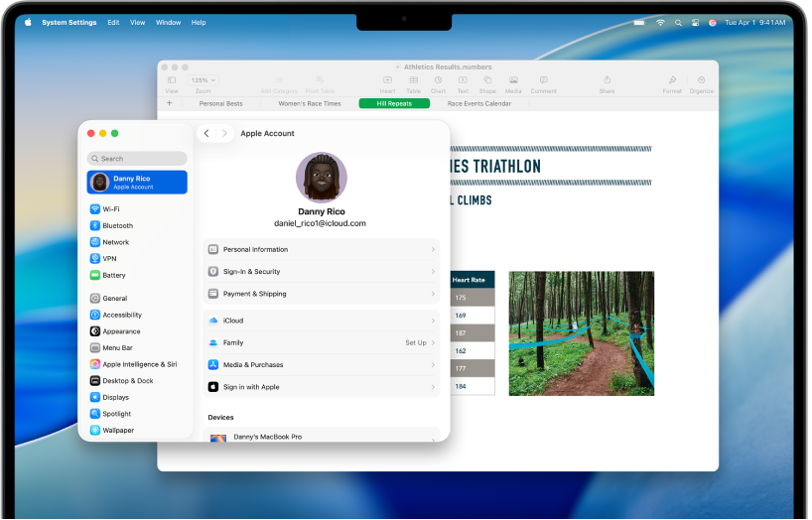Open the 125% zoom dropdown

[203, 80]
